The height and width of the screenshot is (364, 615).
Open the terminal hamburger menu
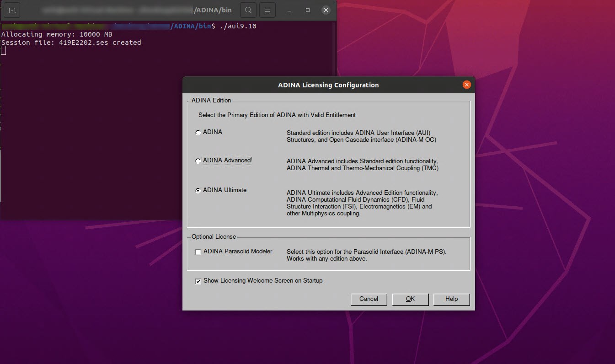pos(267,10)
